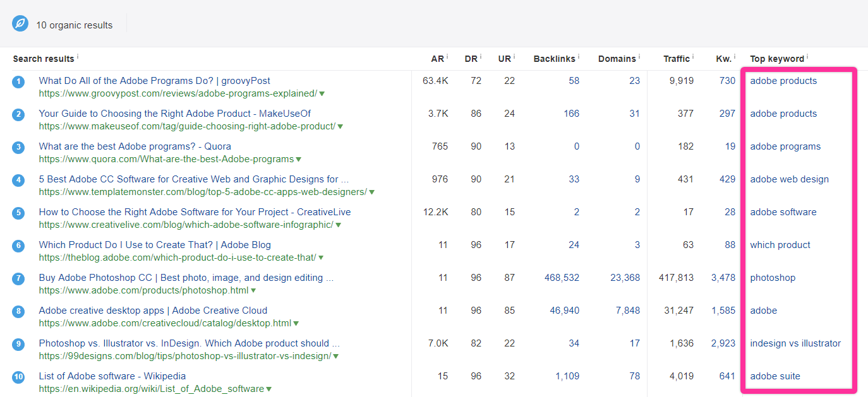Open the List of Adobe software Wikipedia result
Viewport: 868px width, 397px height.
(112, 376)
